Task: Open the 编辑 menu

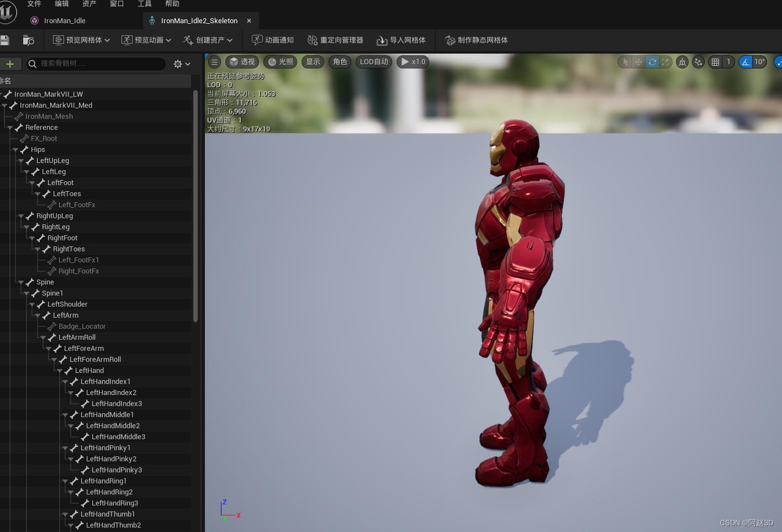Action: coord(62,4)
